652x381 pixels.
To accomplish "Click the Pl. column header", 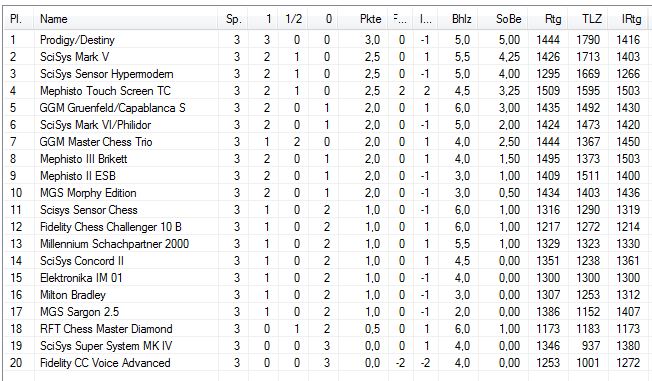I will click(19, 19).
